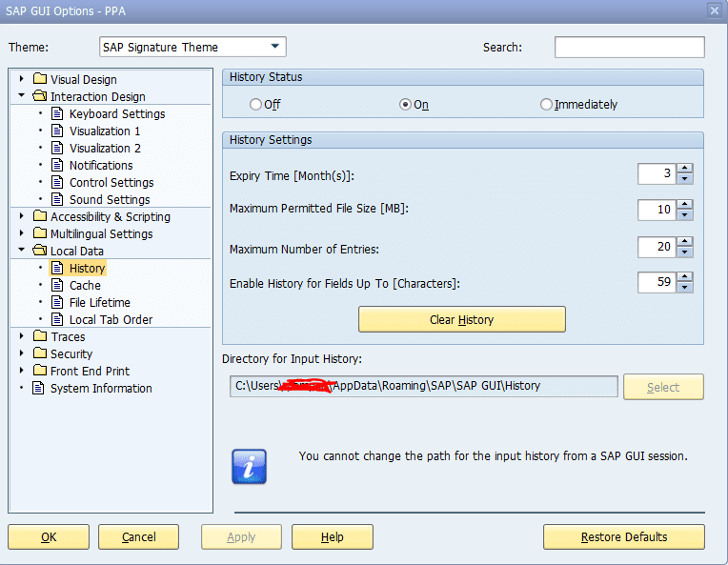Click the Enable History Characters value field
The image size is (728, 565).
pyautogui.click(x=657, y=282)
